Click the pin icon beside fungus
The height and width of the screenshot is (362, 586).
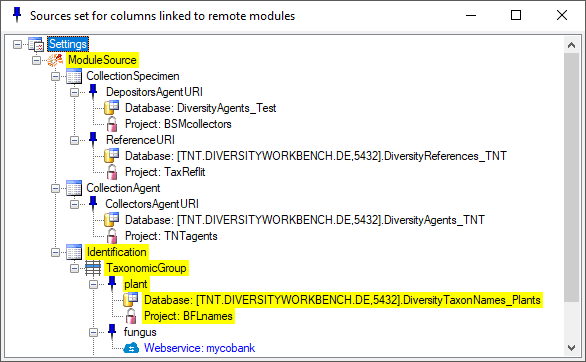[112, 332]
